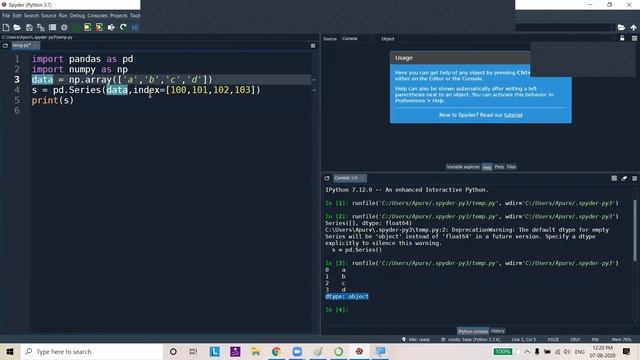Click the taskbar search box
This screenshot has width=640, height=360.
coord(92,351)
